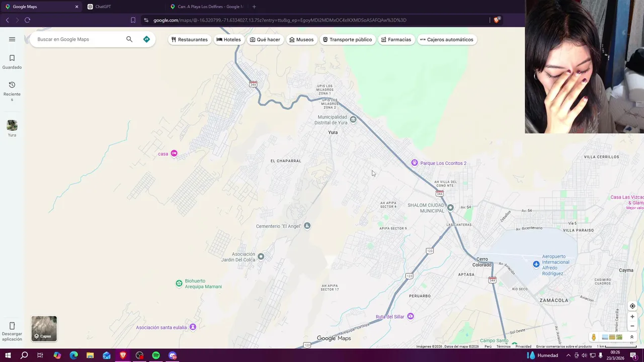Open Aeropuerto Internacional Alfredo Rodríguez marker
This screenshot has height=362, width=644.
click(536, 264)
